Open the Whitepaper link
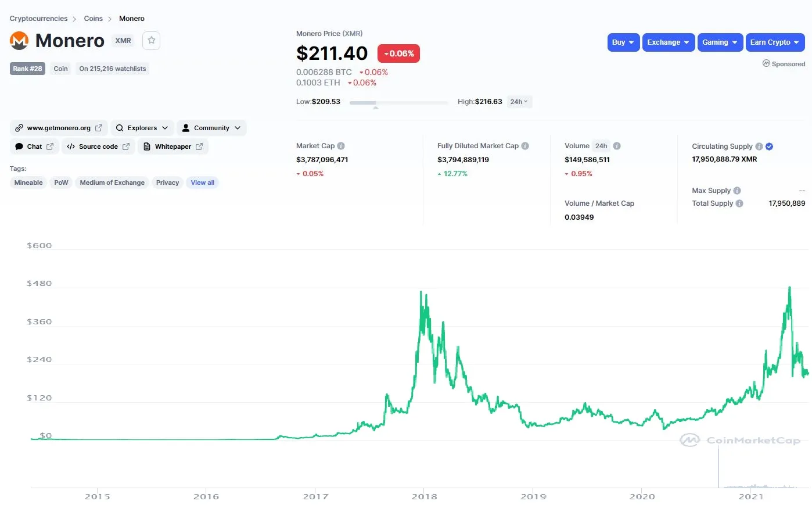Viewport: 812px width, 508px height. click(x=173, y=146)
